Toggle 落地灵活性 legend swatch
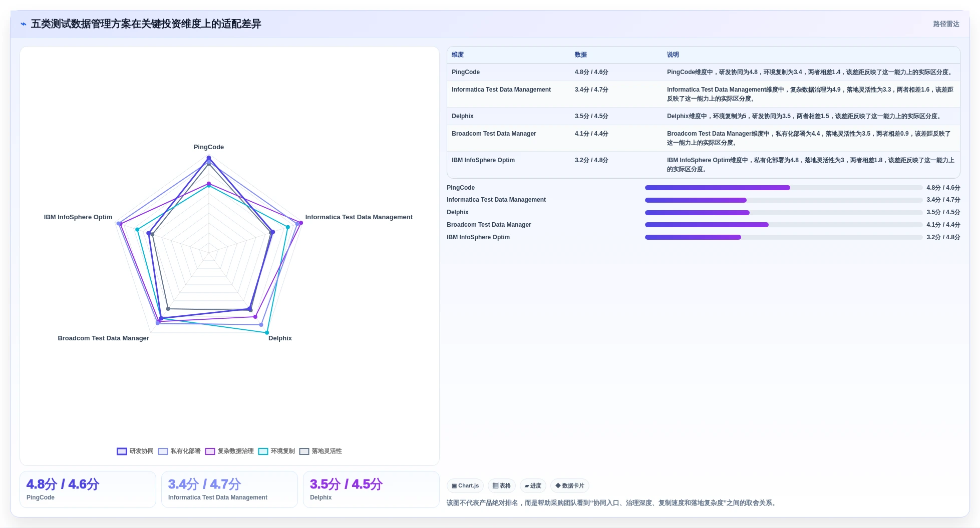The height and width of the screenshot is (528, 980). (x=304, y=451)
